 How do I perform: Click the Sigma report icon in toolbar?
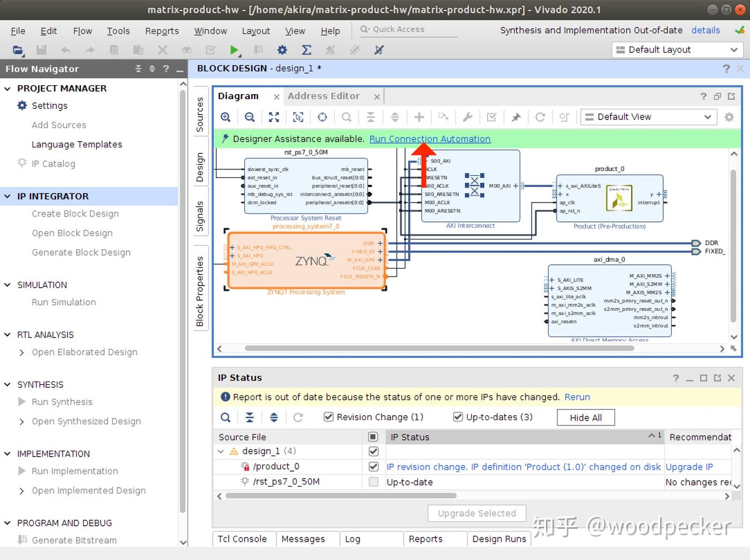(x=306, y=50)
